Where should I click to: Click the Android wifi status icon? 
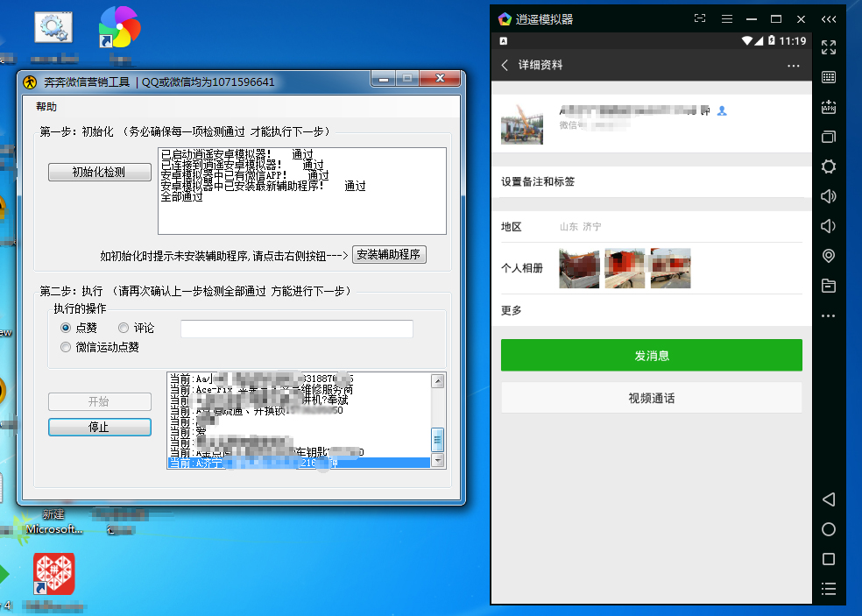[746, 40]
